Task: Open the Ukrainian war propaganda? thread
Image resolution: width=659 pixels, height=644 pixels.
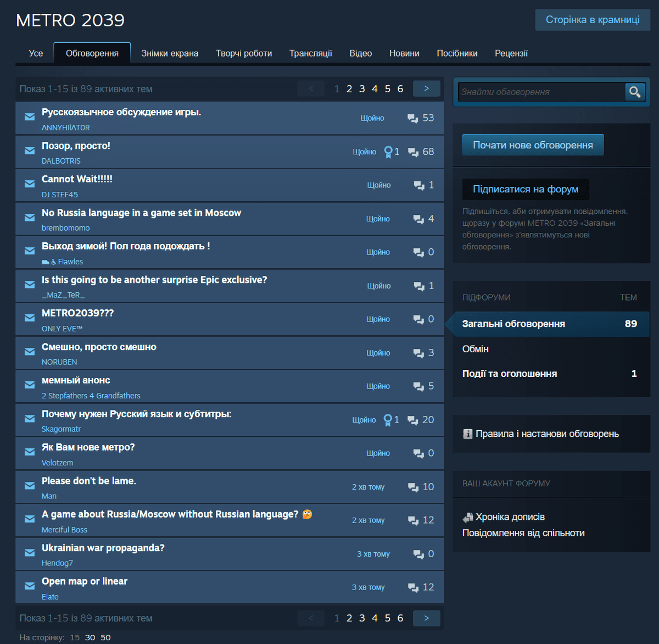Action: (x=103, y=548)
